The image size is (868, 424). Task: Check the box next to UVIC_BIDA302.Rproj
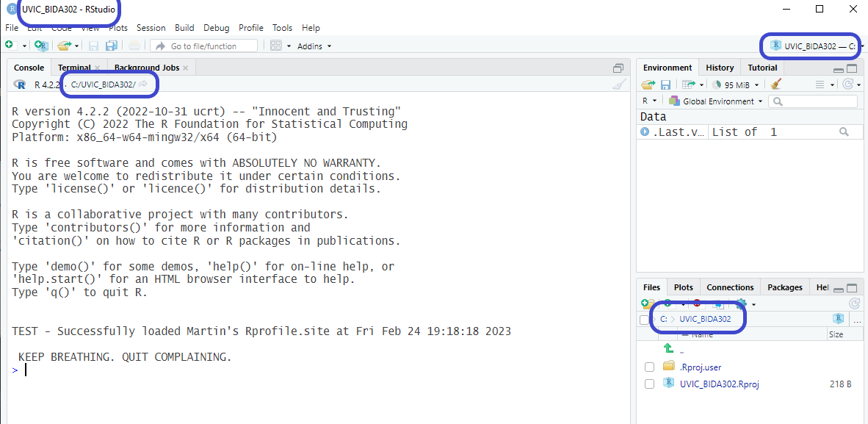(649, 384)
